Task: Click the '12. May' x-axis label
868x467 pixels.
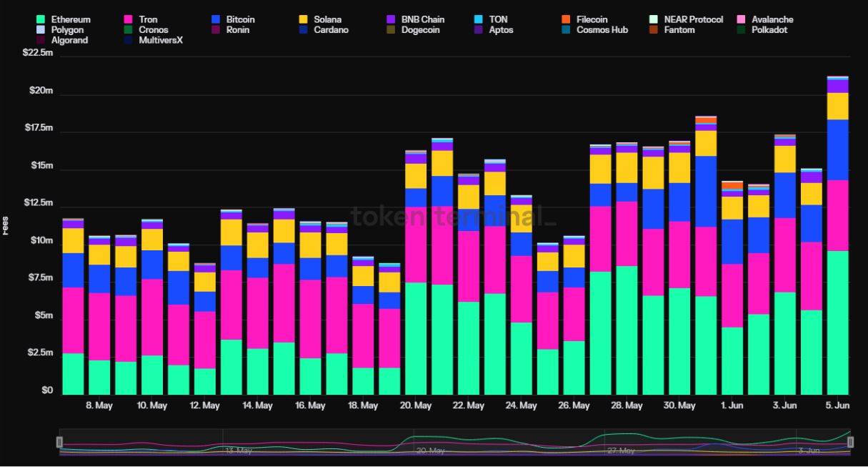Action: tap(205, 405)
